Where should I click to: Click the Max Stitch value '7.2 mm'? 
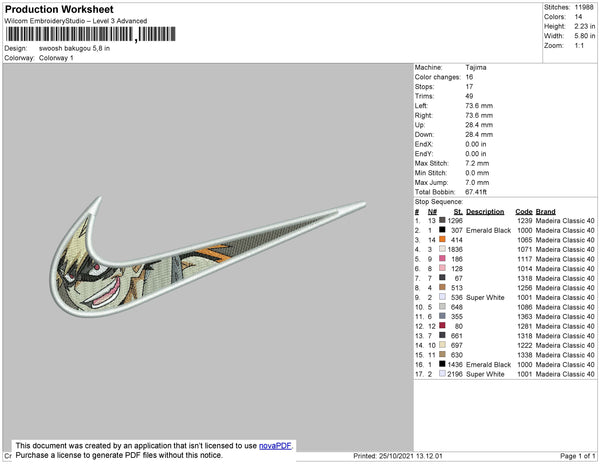477,163
